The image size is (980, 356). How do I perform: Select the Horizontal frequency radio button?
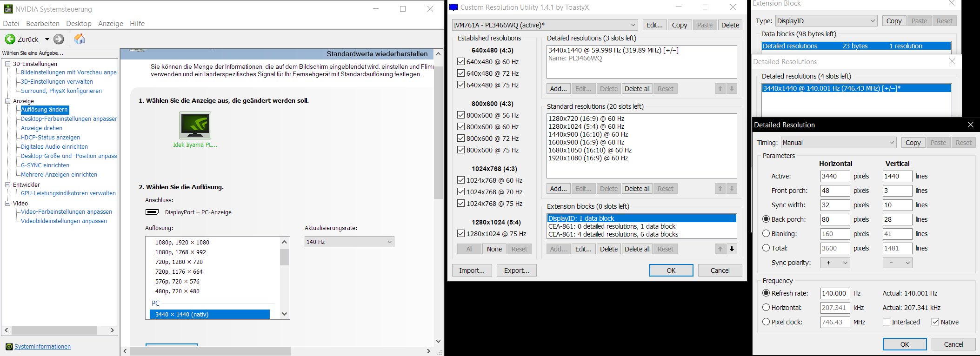766,308
